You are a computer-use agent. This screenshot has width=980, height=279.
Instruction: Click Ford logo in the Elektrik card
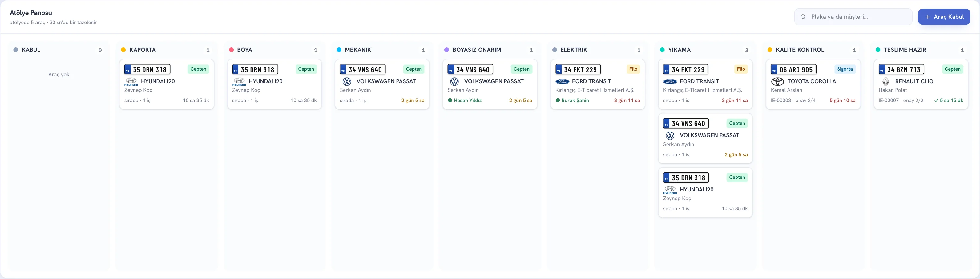(x=562, y=82)
